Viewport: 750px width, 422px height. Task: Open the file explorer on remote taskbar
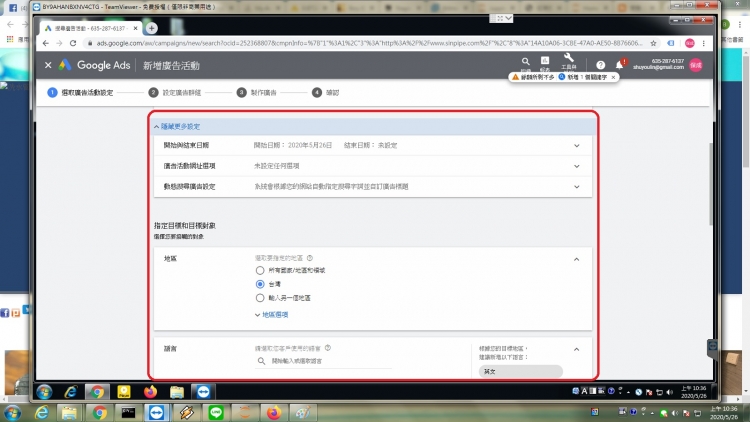tap(176, 392)
